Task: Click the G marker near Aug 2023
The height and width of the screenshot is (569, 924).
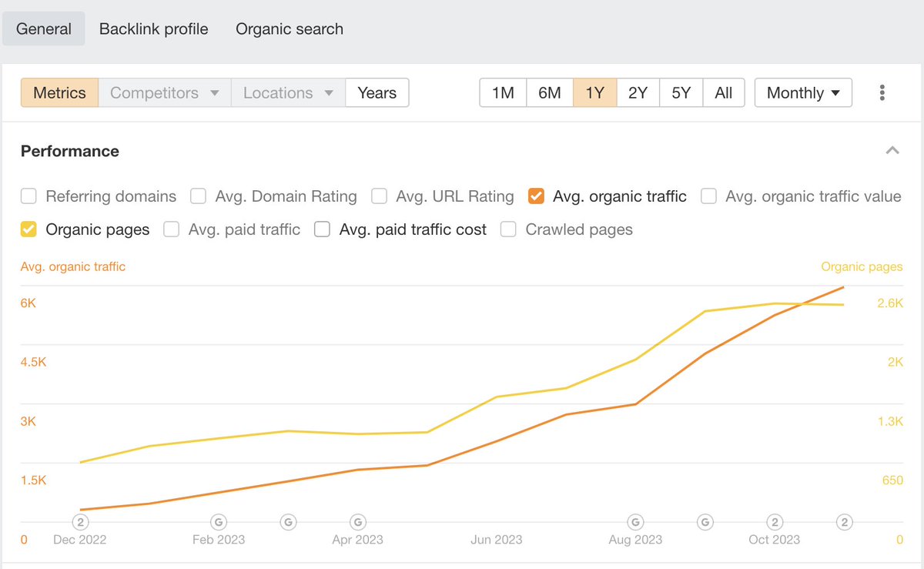Action: coord(635,521)
